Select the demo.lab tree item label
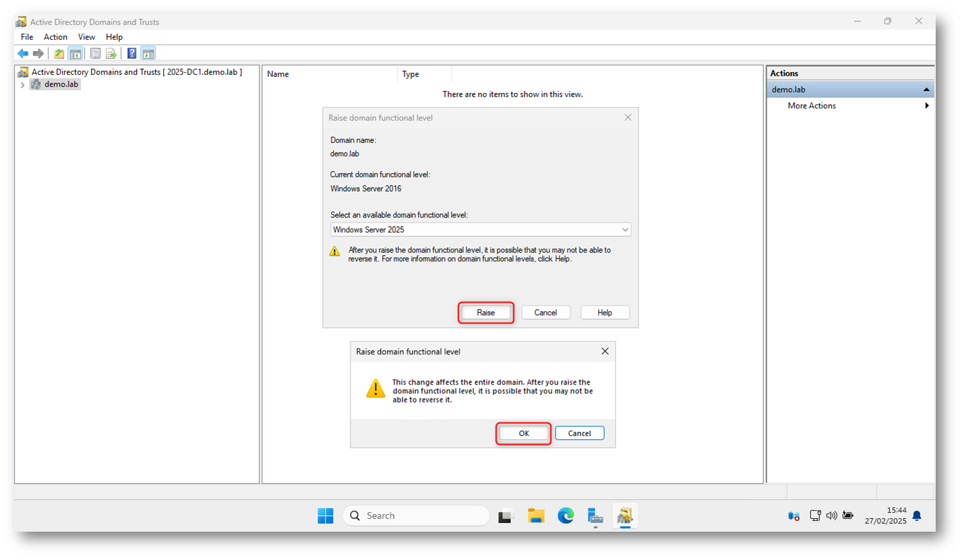The image size is (964, 560). point(62,84)
